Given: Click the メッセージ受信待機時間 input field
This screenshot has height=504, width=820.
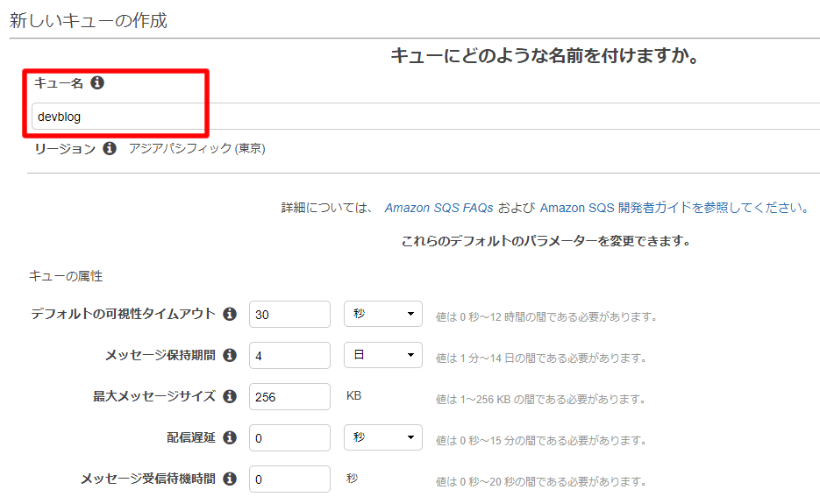Looking at the screenshot, I should [289, 479].
